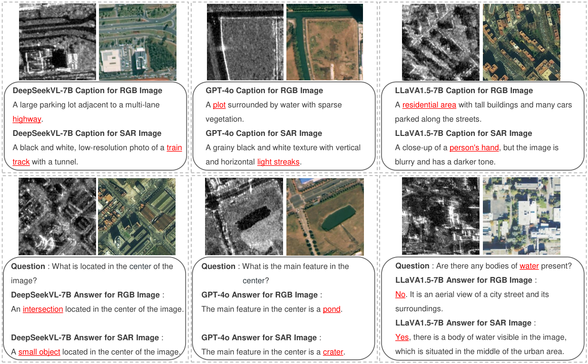This screenshot has height=364, width=588.
Task: Click the RGB pond image
Action: (x=325, y=217)
